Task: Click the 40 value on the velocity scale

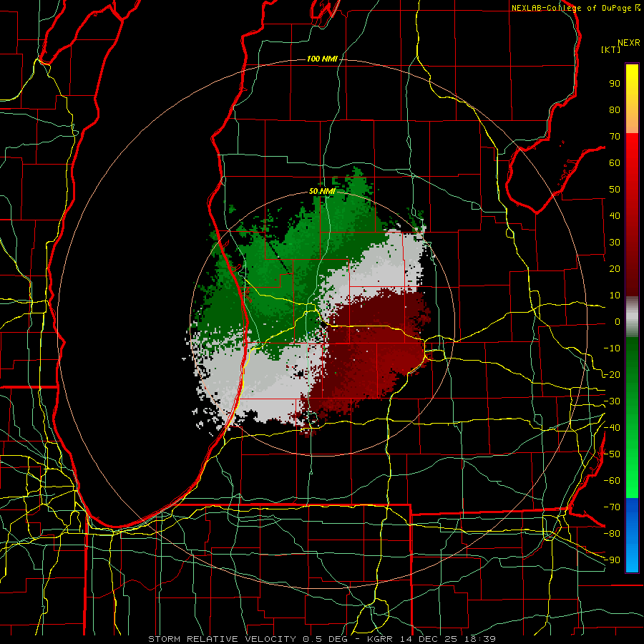Action: click(x=615, y=216)
